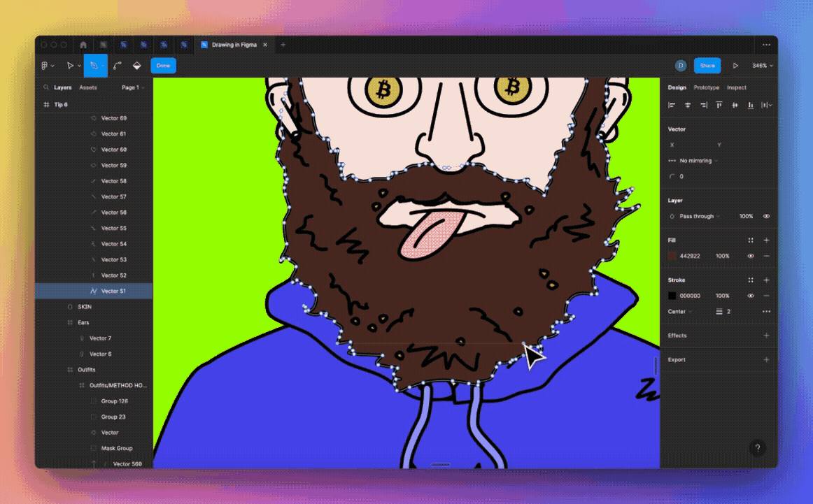The image size is (813, 504).
Task: Remove the 442922 fill
Action: (766, 256)
